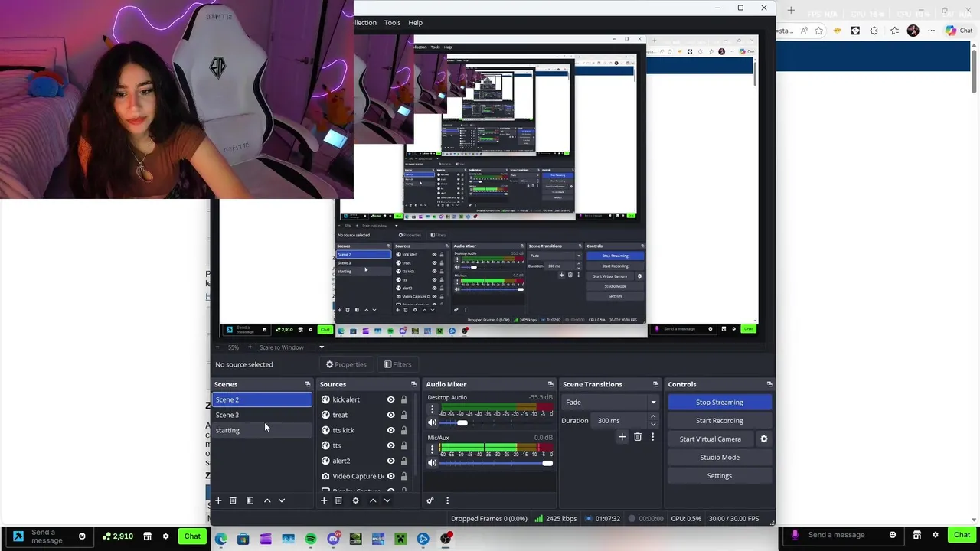The image size is (980, 551).
Task: Enable Studio Mode
Action: click(x=720, y=458)
